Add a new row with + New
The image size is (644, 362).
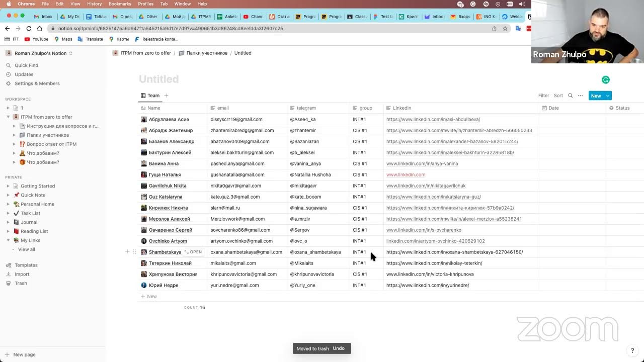pos(148,297)
